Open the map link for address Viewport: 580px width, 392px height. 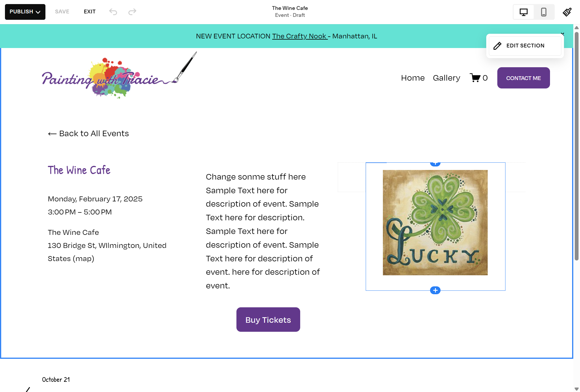tap(83, 259)
